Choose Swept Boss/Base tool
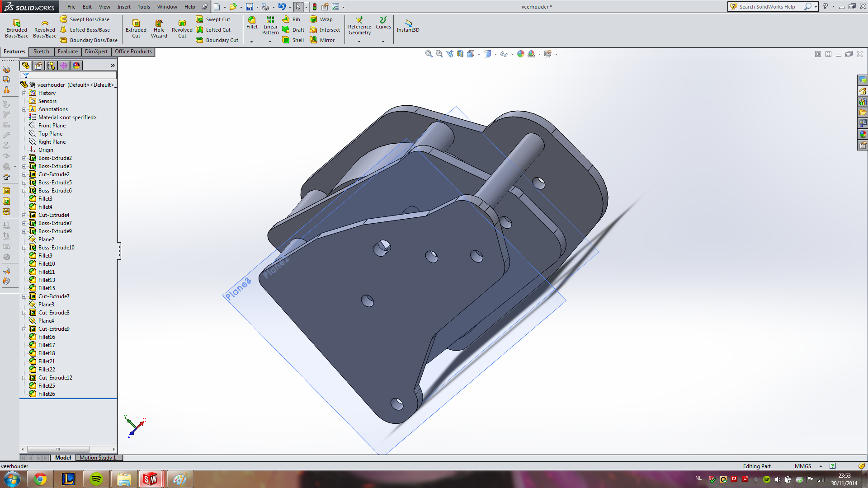The image size is (868, 488). [x=85, y=19]
